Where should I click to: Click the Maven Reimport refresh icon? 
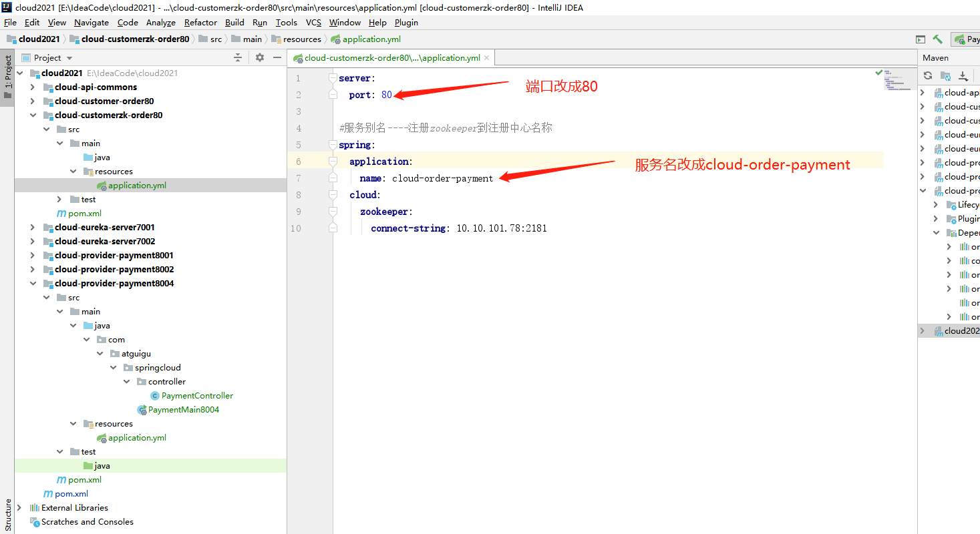coord(928,75)
